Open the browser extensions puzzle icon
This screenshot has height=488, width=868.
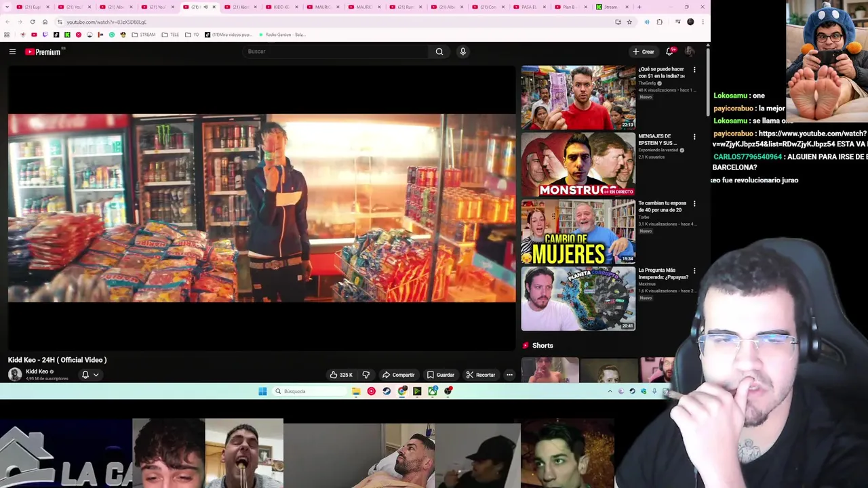(660, 22)
